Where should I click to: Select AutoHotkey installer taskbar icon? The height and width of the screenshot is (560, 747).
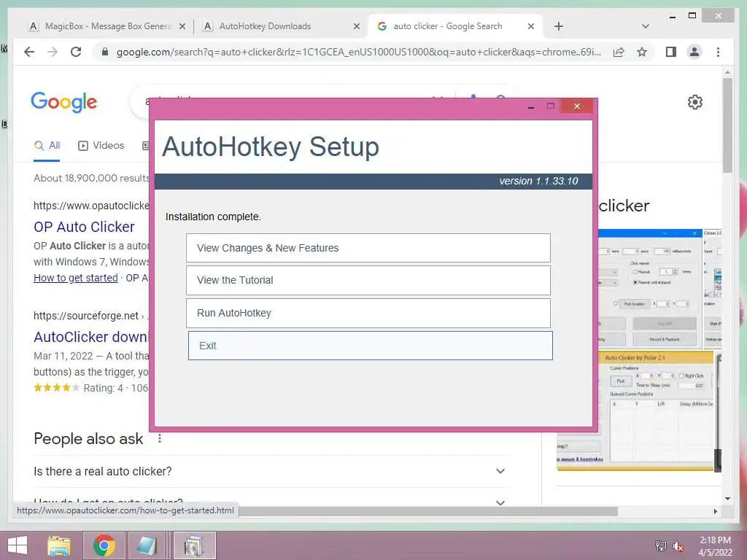click(194, 545)
